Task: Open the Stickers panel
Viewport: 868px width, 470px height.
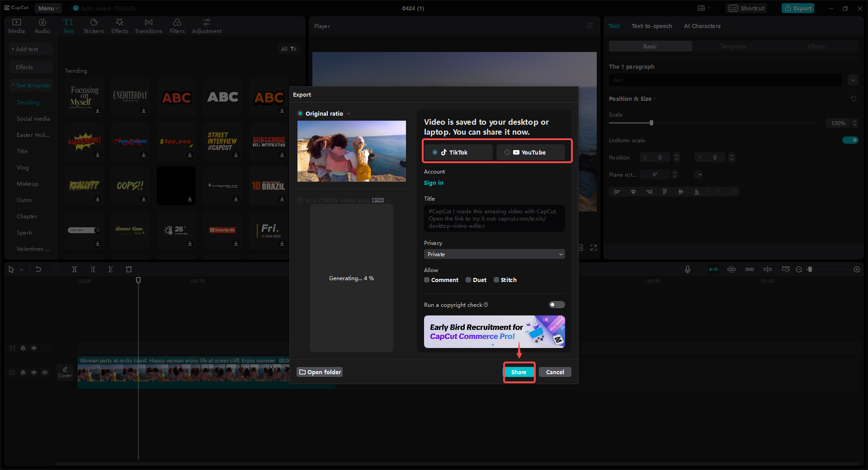Action: pos(94,26)
